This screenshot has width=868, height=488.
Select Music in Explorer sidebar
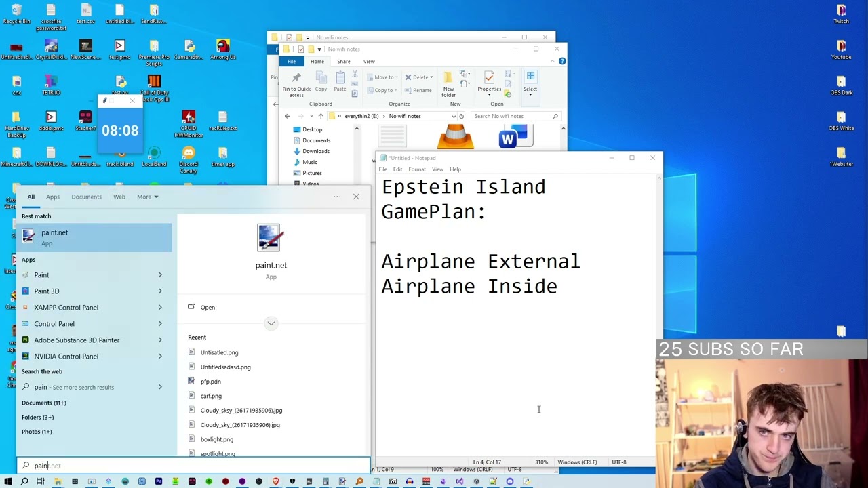coord(310,162)
